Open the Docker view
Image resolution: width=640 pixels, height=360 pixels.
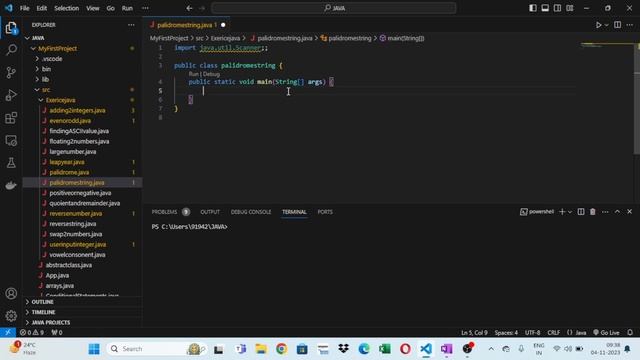tap(11, 185)
